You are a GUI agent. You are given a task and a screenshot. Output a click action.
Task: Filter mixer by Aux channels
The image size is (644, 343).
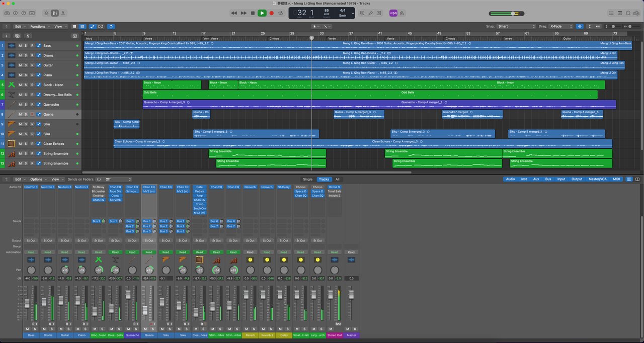click(536, 179)
